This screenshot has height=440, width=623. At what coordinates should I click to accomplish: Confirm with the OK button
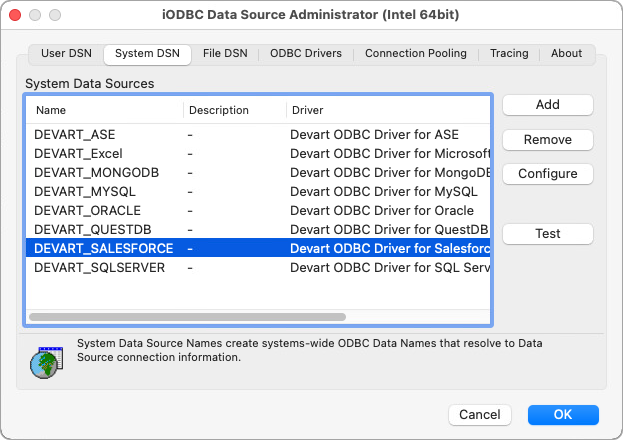[x=563, y=415]
